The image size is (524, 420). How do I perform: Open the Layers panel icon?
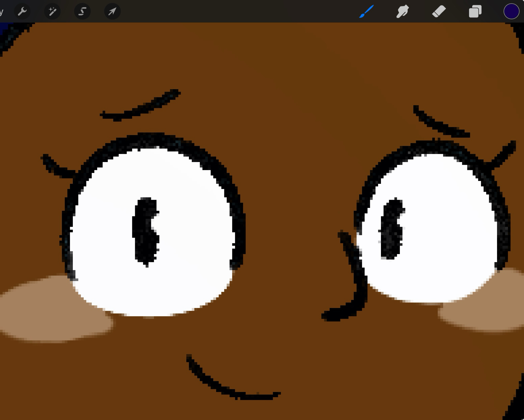(475, 11)
